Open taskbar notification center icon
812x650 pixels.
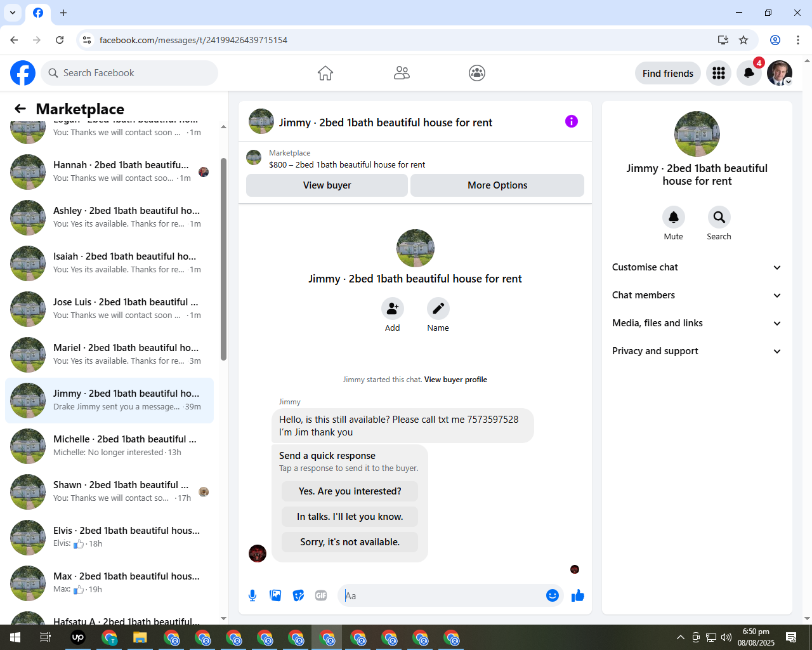tap(791, 637)
